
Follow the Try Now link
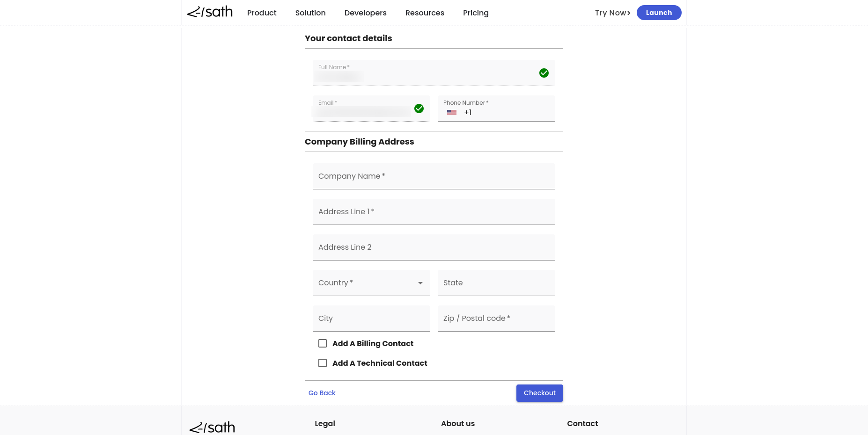click(612, 13)
